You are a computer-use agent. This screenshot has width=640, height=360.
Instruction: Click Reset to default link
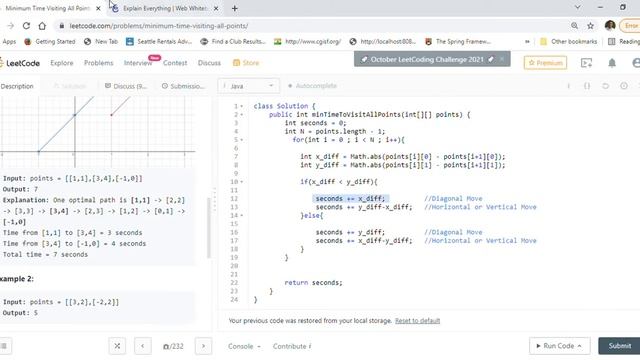point(417,321)
